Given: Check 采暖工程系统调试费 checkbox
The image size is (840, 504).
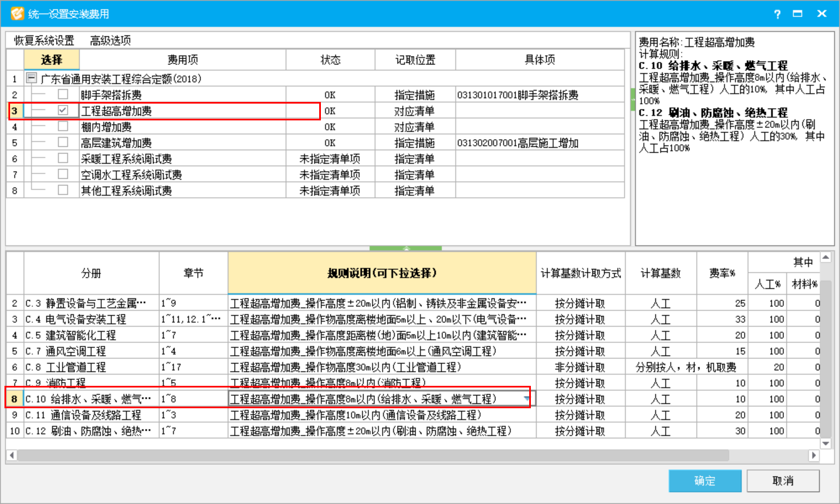Looking at the screenshot, I should [x=63, y=158].
